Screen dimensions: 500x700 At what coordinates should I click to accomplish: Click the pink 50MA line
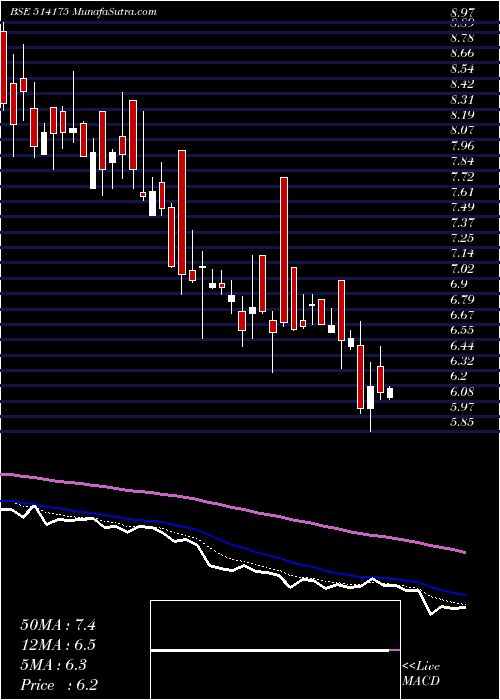[x=232, y=507]
